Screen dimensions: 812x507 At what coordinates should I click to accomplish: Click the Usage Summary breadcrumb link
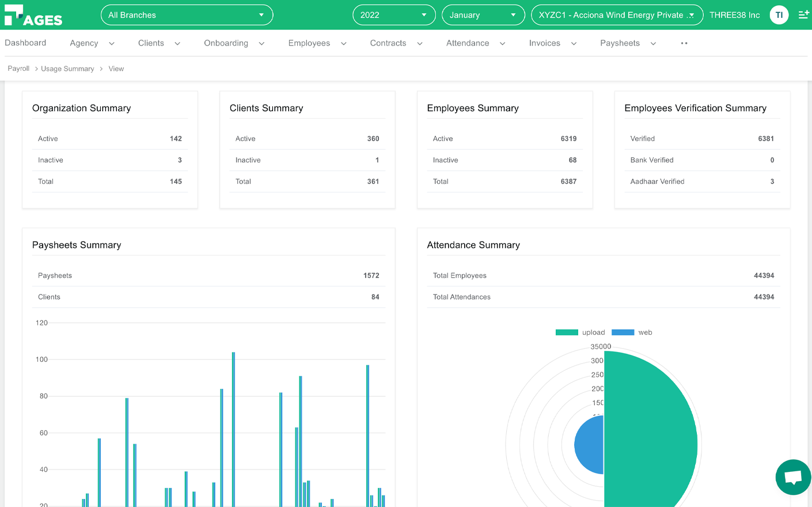point(67,69)
